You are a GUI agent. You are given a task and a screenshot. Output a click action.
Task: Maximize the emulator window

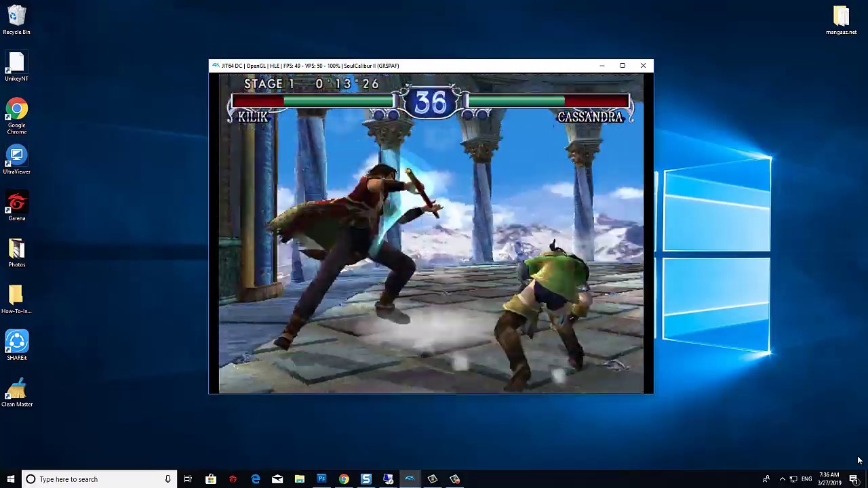(x=623, y=66)
